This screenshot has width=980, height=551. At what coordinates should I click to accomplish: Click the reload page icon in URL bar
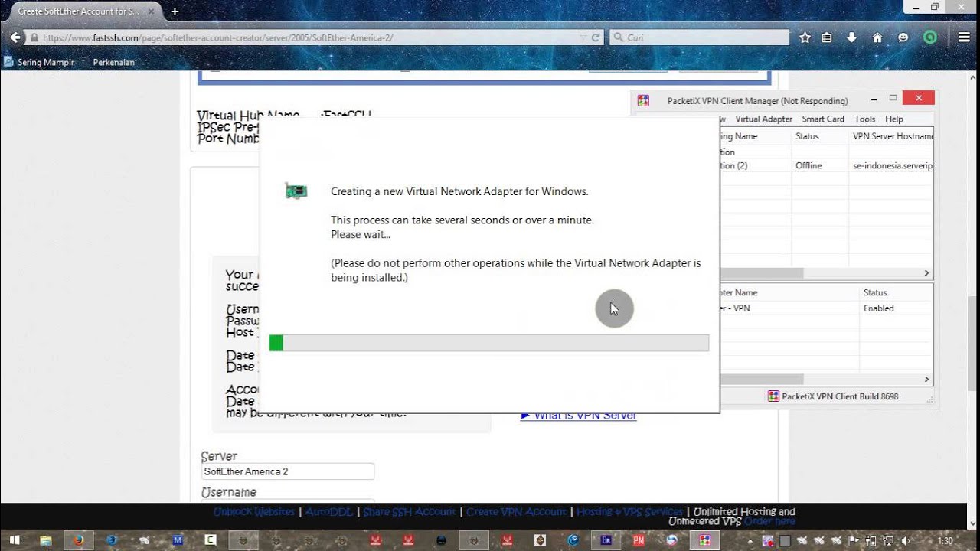coord(596,37)
